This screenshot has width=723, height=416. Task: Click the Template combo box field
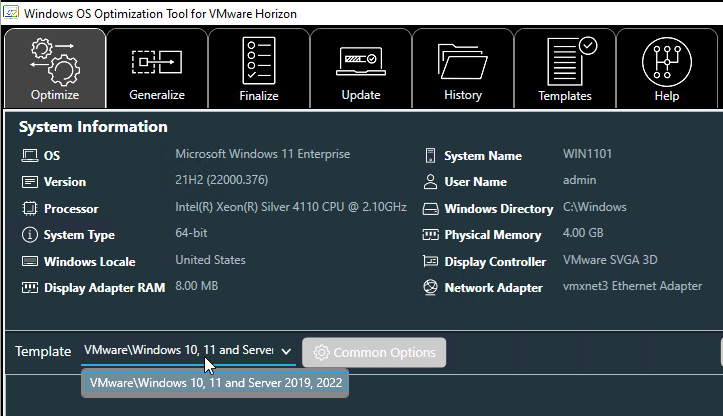point(189,351)
